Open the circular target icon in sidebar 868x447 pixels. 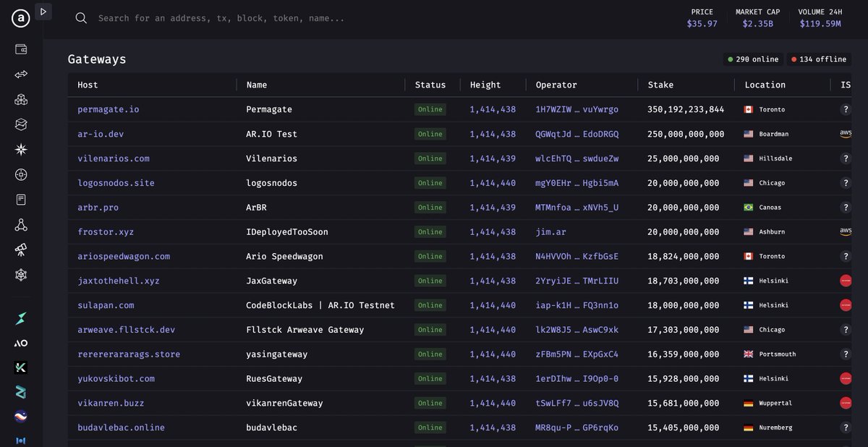pos(21,174)
